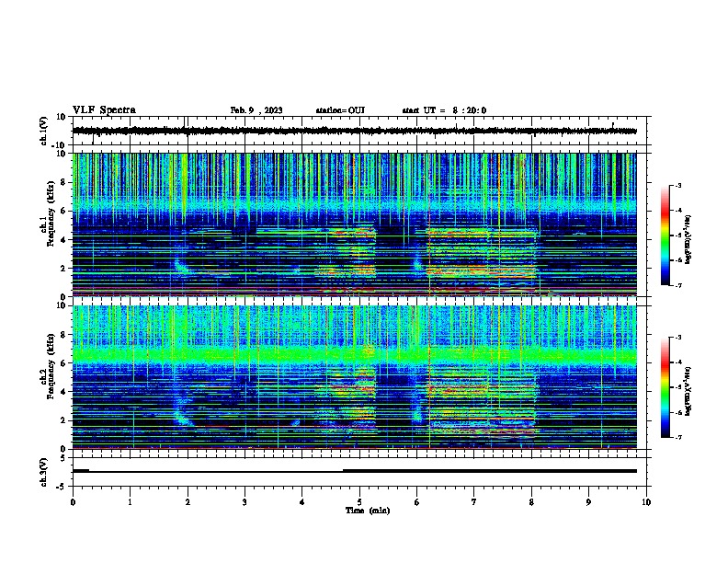Click the ch.1 'Frequency (kHz)' axis label
Image resolution: width=728 pixels, height=563 pixels.
coord(51,213)
